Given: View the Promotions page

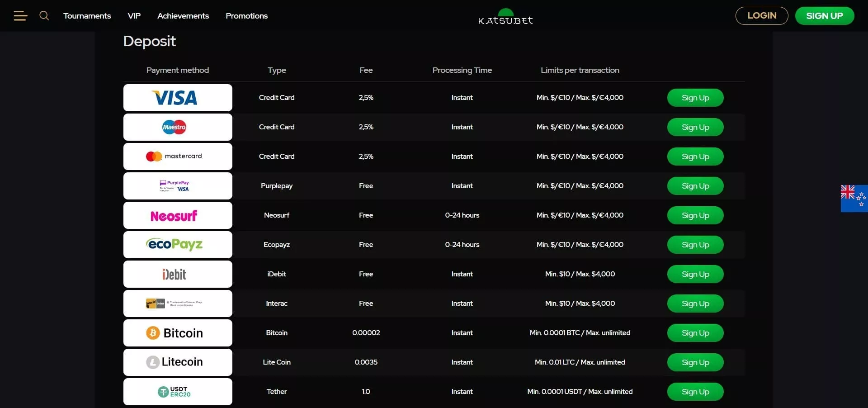Looking at the screenshot, I should click(x=246, y=16).
